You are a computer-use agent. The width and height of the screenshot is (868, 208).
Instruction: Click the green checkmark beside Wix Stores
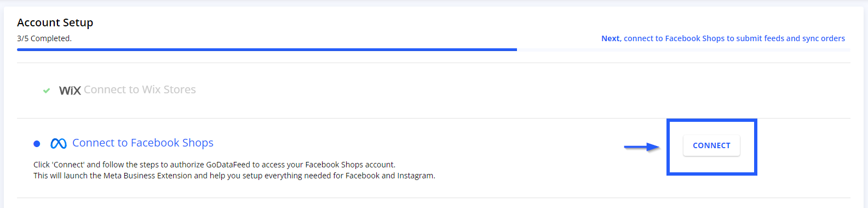[47, 91]
